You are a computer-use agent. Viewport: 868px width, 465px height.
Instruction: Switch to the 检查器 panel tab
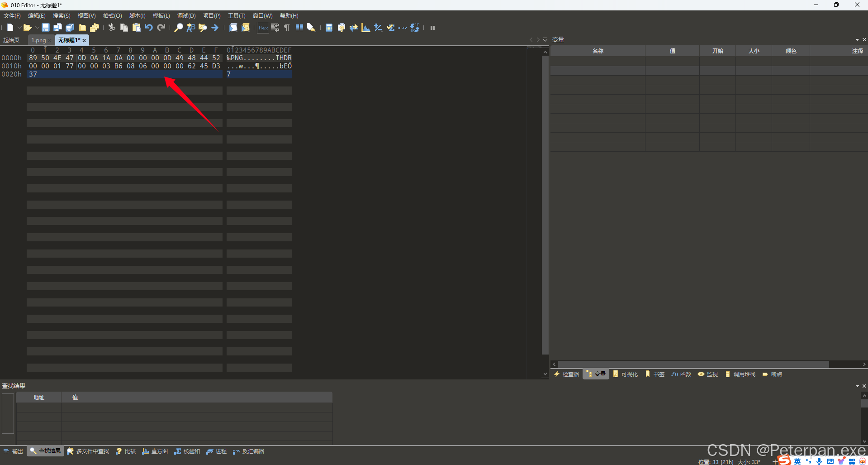click(567, 374)
